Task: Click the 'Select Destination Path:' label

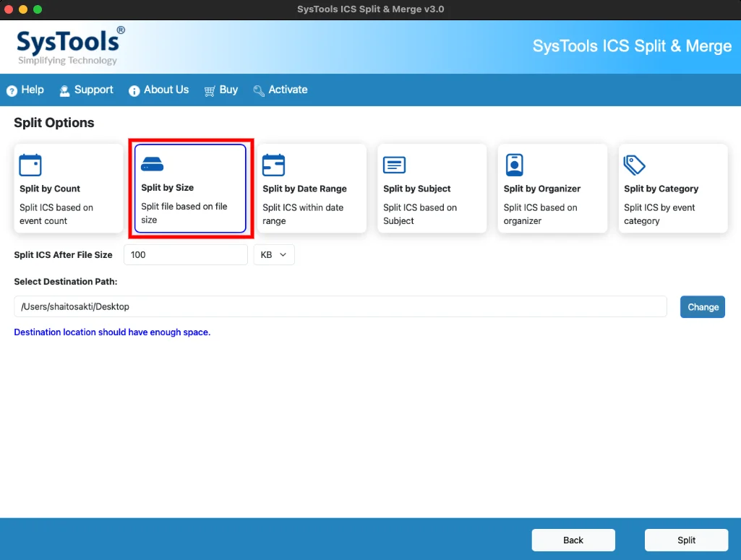Action: point(66,281)
